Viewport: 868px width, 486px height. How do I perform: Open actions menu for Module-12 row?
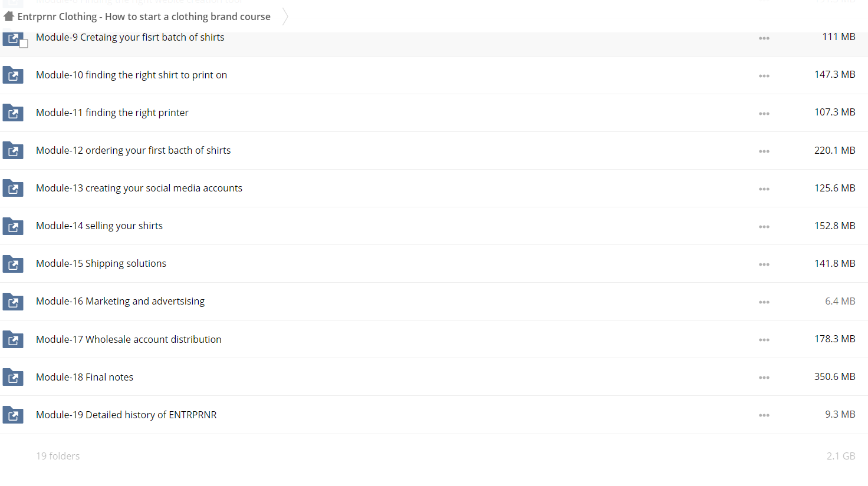[764, 151]
